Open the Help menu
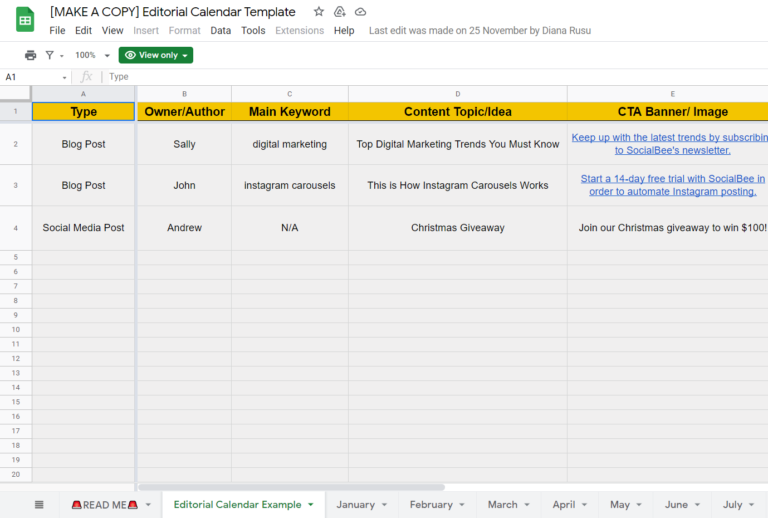 tap(344, 30)
